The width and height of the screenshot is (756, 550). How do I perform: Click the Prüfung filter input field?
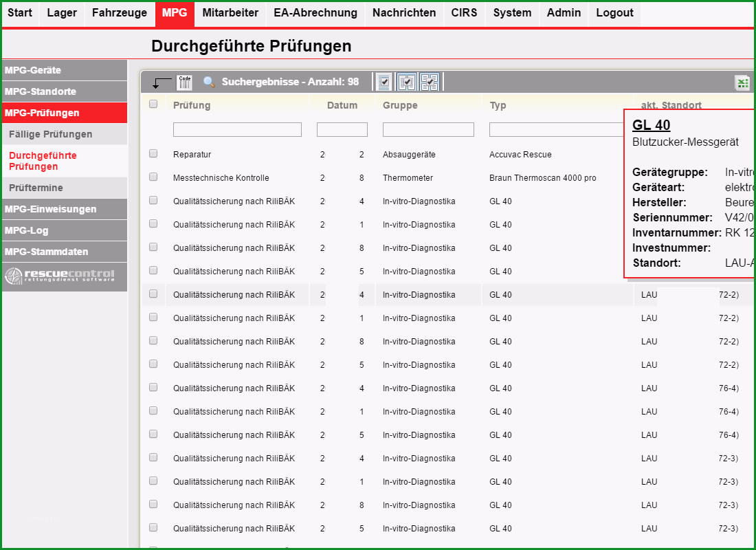[237, 129]
